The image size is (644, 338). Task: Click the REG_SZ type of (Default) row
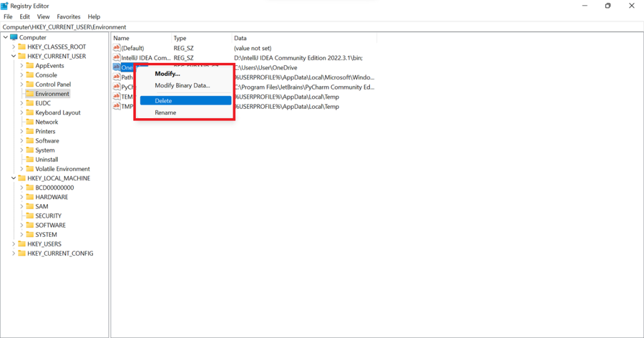pos(184,48)
